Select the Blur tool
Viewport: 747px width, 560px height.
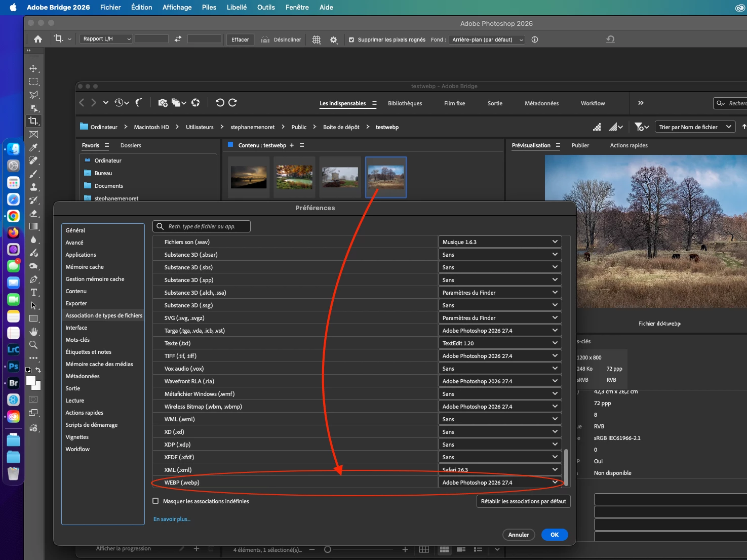[x=33, y=239]
